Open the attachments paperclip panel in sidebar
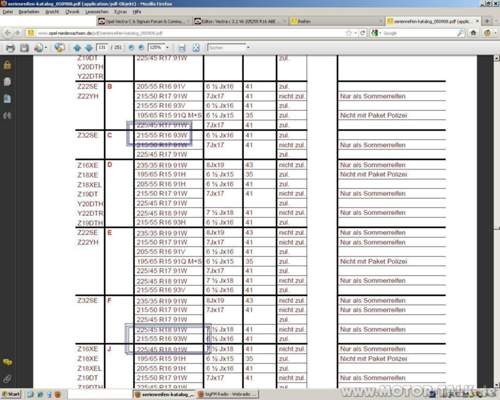 point(7,379)
